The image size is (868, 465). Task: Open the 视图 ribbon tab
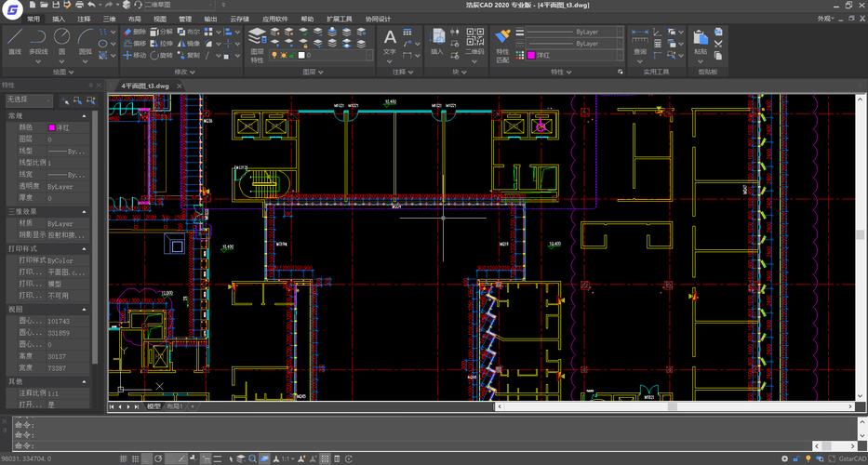click(x=160, y=19)
